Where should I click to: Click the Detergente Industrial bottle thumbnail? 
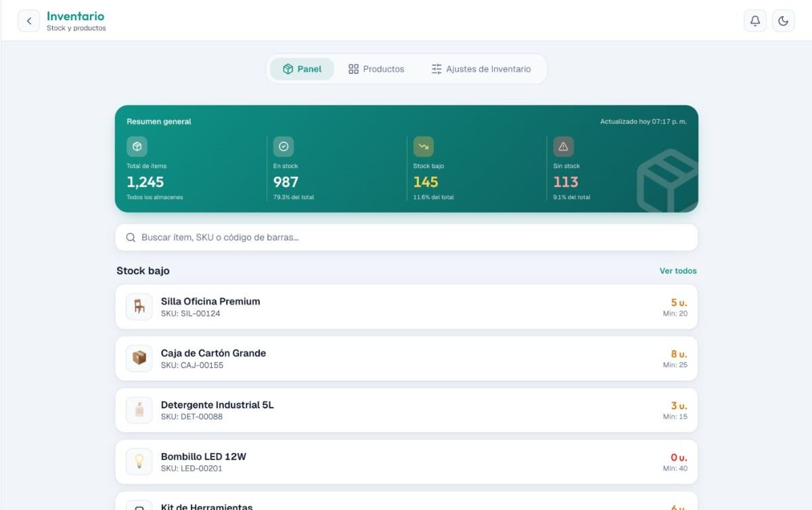tap(139, 410)
